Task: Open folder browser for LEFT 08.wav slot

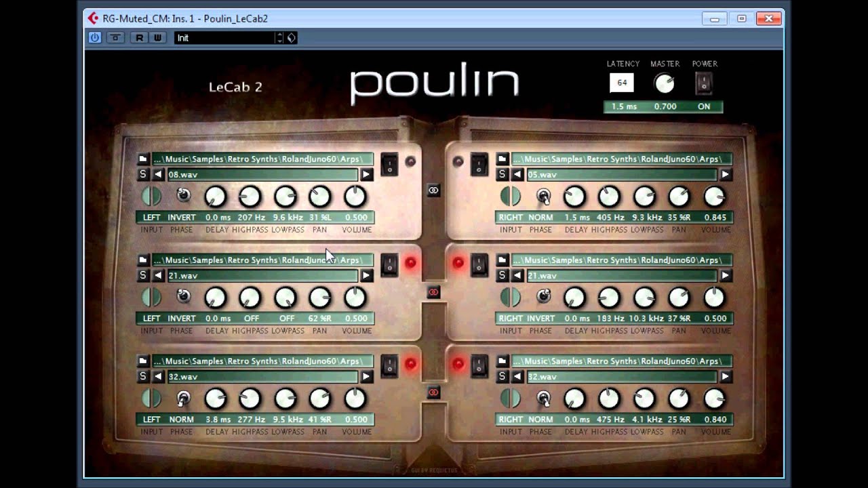Action: [x=142, y=159]
